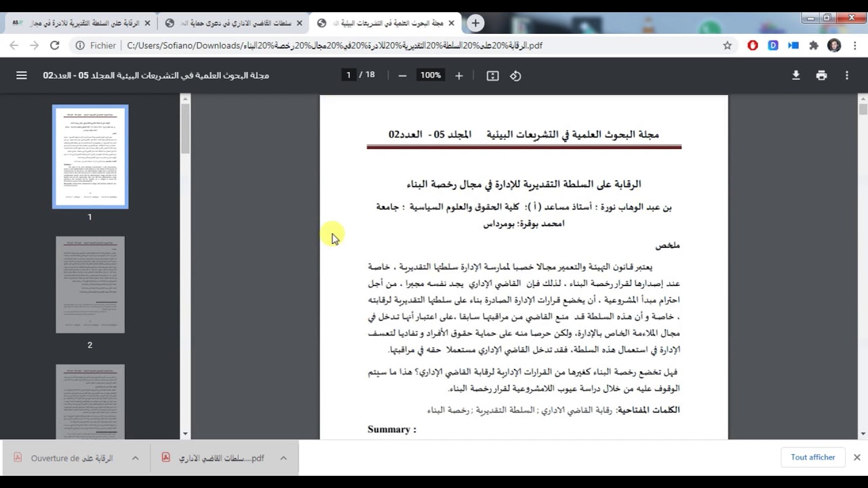Close the active مجلة البحوث العلمية tab
The width and height of the screenshot is (868, 488).
pos(451,23)
